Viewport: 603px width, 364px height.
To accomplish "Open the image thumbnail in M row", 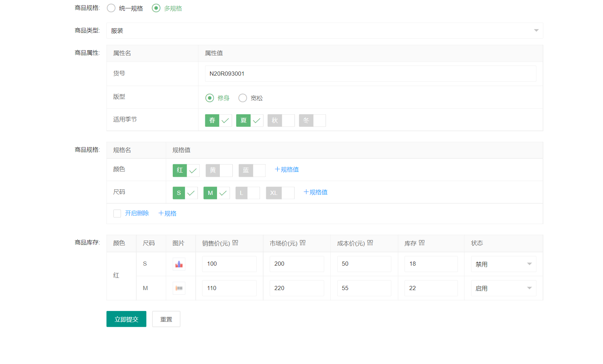I will click(179, 288).
